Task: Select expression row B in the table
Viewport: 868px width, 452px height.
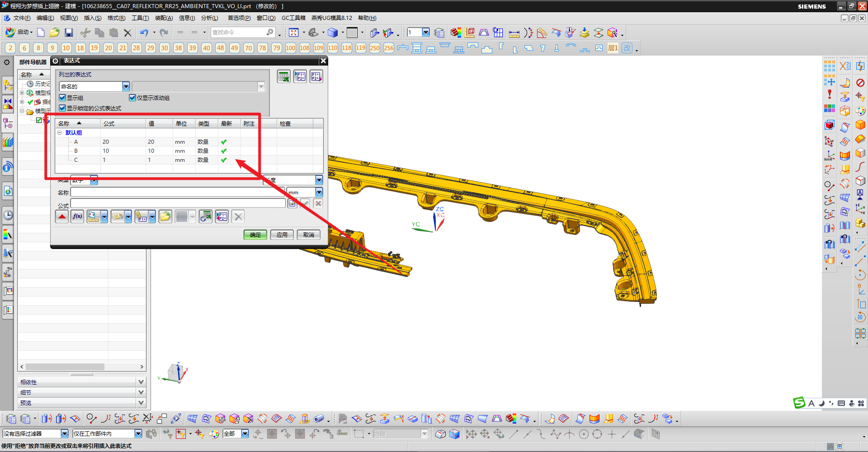Action: (189, 151)
